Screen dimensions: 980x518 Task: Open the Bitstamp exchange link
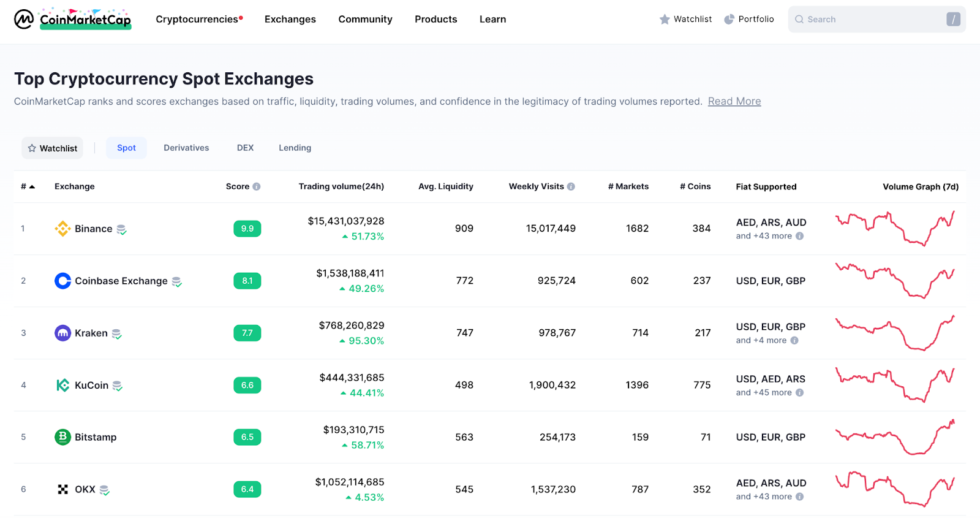point(96,437)
